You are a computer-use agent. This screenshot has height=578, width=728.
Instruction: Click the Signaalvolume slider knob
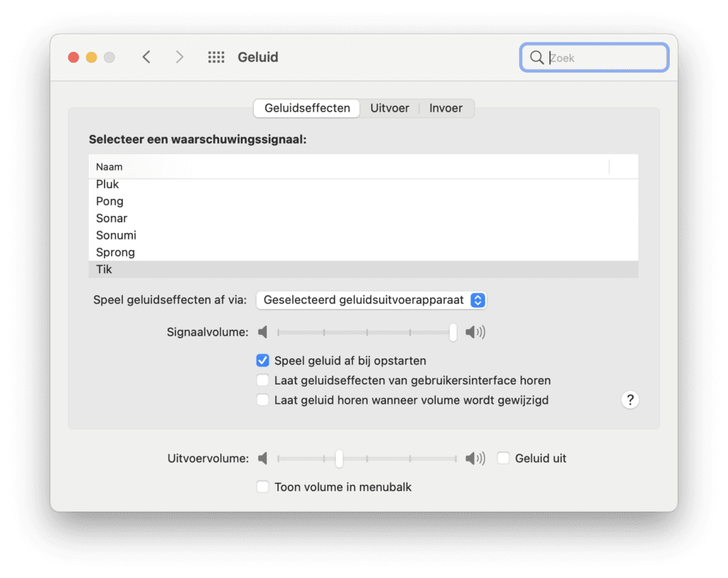pyautogui.click(x=453, y=332)
